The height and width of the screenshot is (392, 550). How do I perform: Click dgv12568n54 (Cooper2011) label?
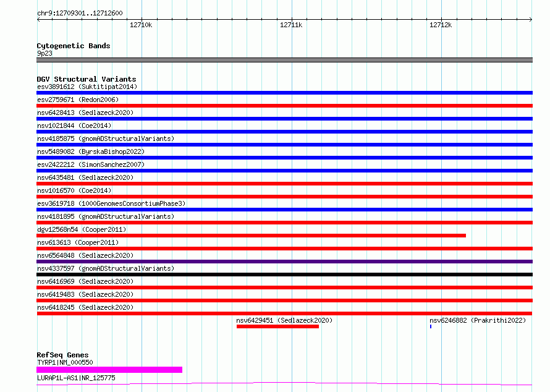(82, 229)
